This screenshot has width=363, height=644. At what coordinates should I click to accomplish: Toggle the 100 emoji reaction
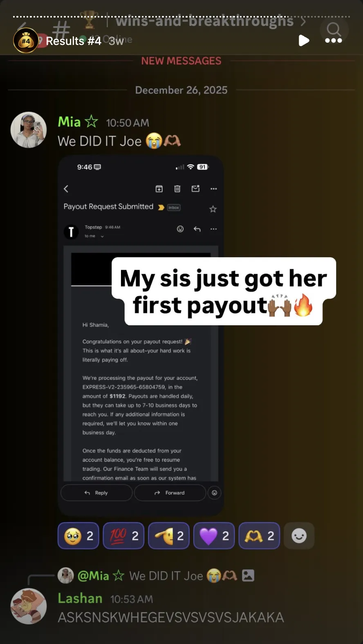123,536
